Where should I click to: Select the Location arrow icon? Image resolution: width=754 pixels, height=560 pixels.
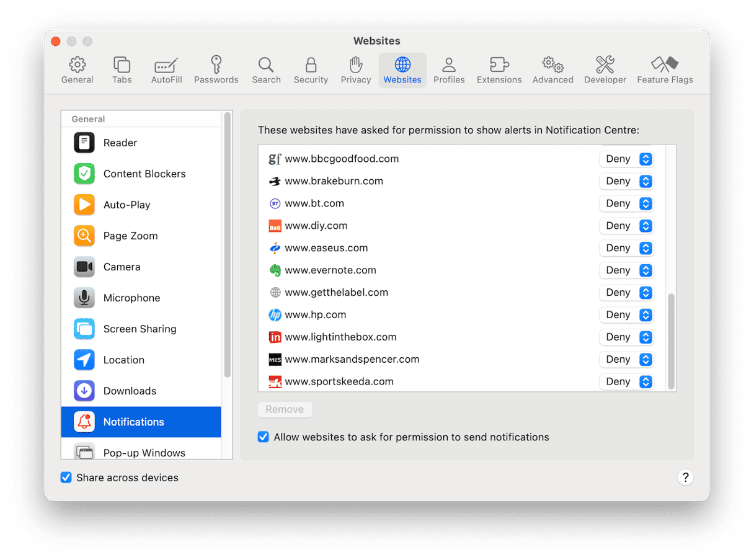point(84,360)
